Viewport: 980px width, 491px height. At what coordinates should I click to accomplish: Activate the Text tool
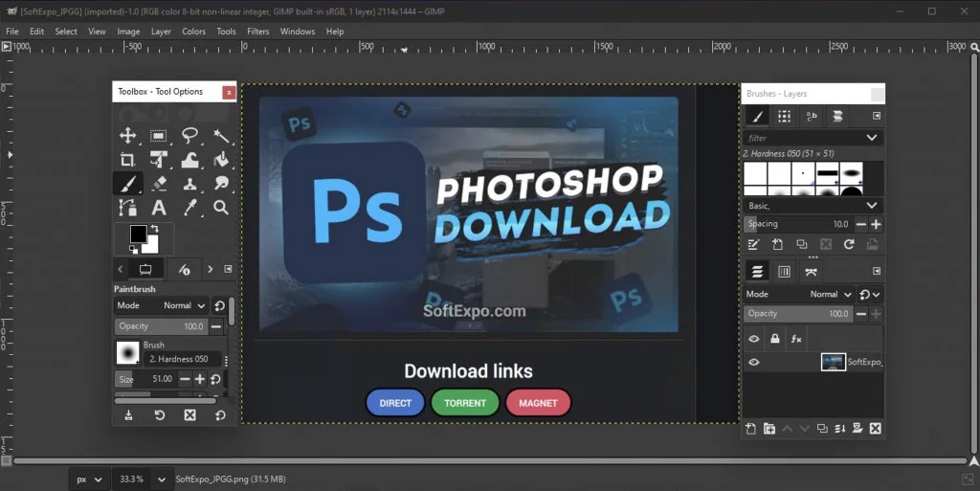[x=159, y=207]
